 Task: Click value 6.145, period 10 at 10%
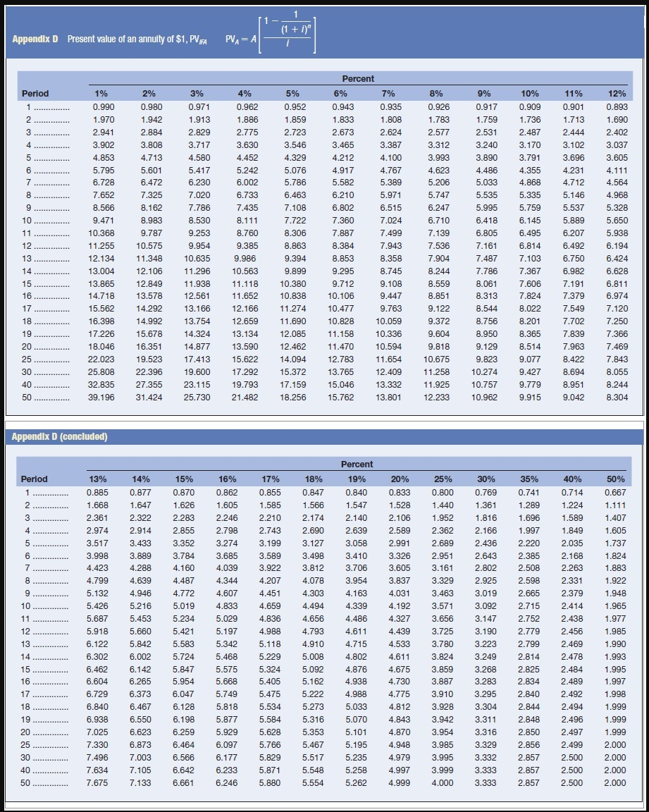(530, 221)
